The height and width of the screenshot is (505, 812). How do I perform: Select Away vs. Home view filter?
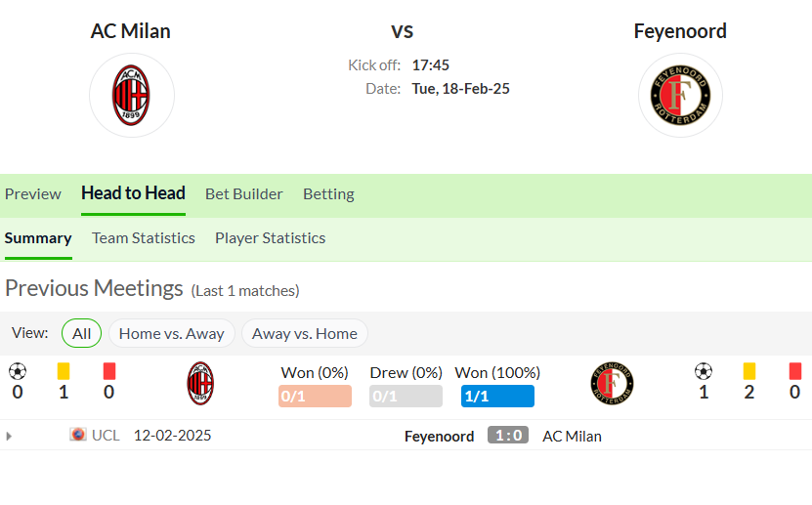tap(305, 333)
